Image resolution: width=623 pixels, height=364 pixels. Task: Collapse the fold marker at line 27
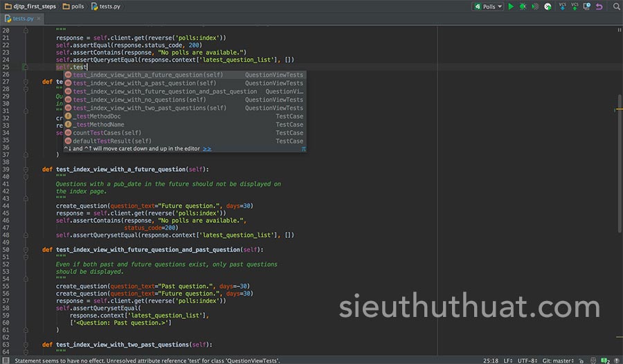[x=26, y=82]
